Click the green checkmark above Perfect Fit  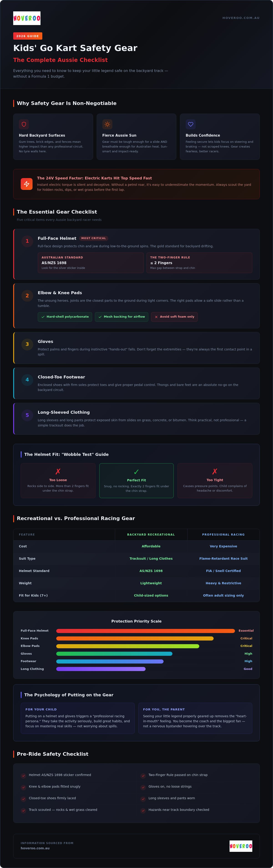pyautogui.click(x=136, y=472)
